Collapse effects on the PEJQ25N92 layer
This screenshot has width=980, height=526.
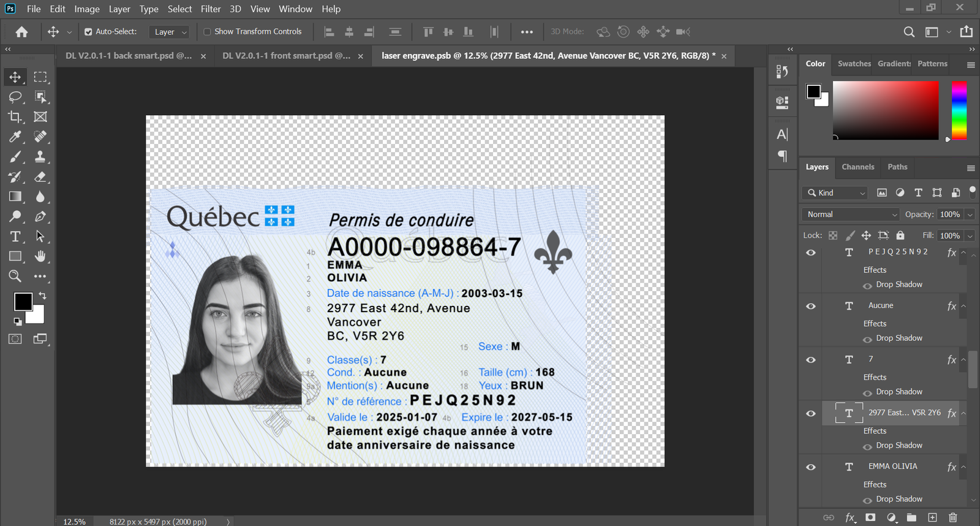[x=963, y=253]
